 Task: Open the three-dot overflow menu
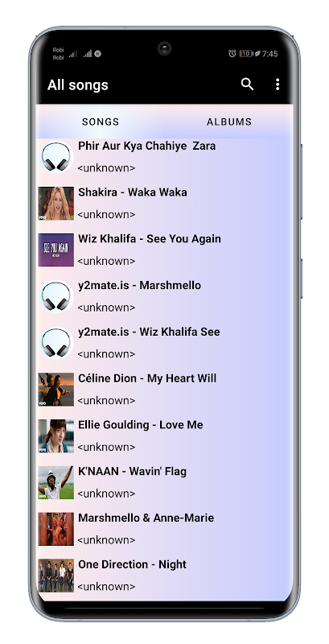click(x=278, y=85)
